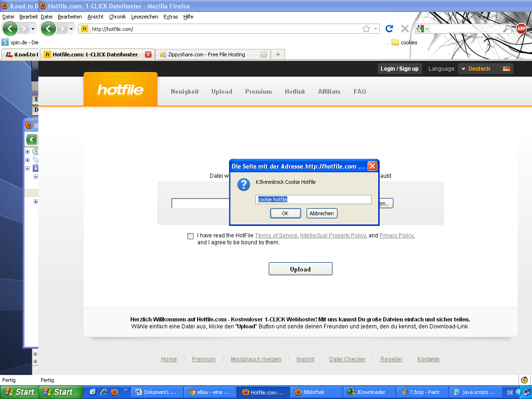Viewport: 532px width, 399px height.
Task: Click the Stop loading X icon
Action: coord(405,29)
